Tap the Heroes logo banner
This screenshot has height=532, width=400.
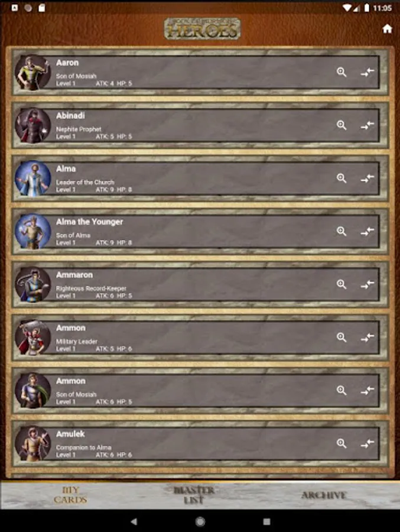click(x=203, y=29)
